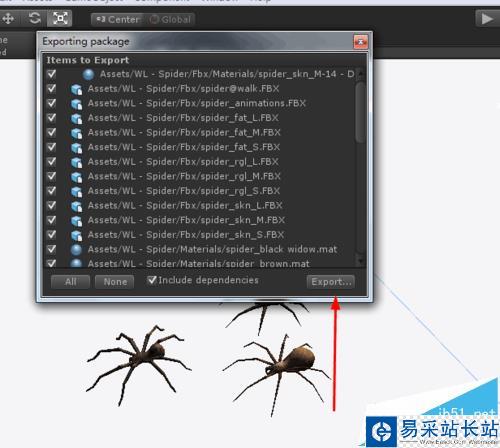Select the spider_skn_S.FBX path text

click(x=186, y=235)
